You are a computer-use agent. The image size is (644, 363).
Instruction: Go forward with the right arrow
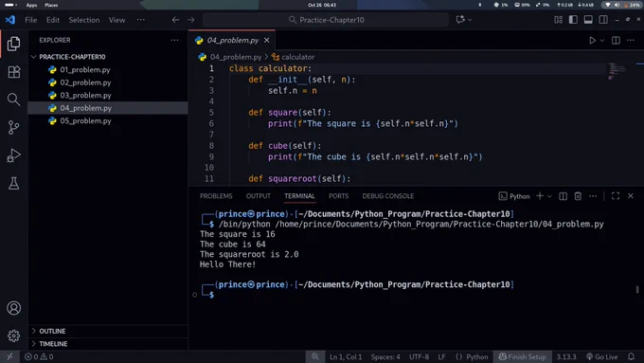pos(191,20)
